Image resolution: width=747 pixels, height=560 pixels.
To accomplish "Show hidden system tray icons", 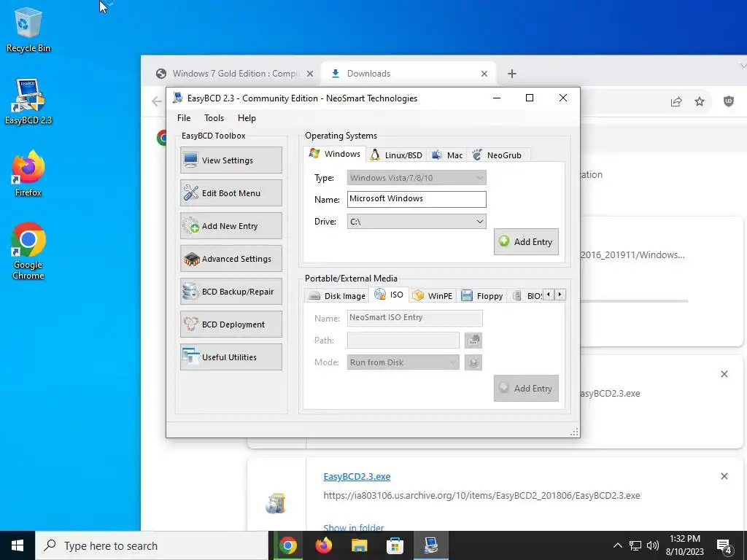I will (617, 545).
